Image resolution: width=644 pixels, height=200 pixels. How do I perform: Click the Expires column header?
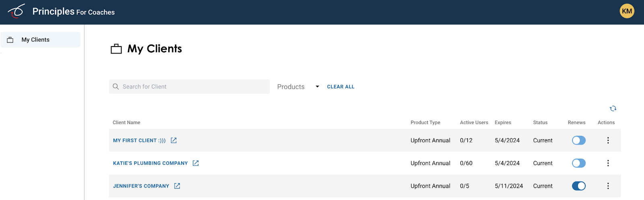click(x=503, y=122)
